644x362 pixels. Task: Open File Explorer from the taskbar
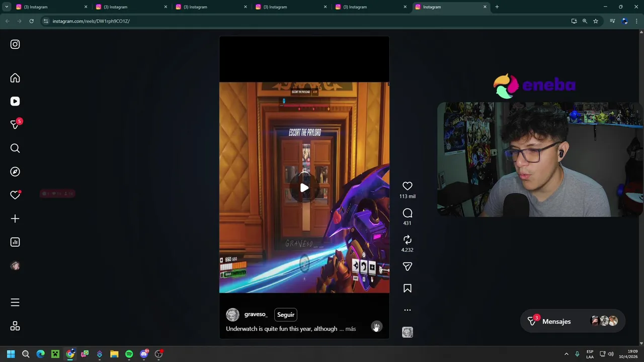click(x=114, y=354)
